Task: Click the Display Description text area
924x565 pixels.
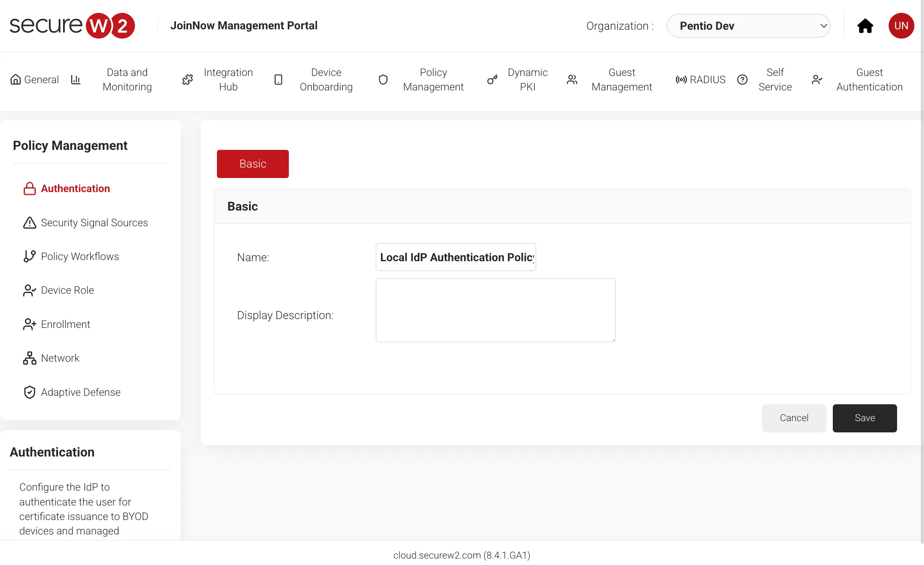Action: pyautogui.click(x=495, y=310)
